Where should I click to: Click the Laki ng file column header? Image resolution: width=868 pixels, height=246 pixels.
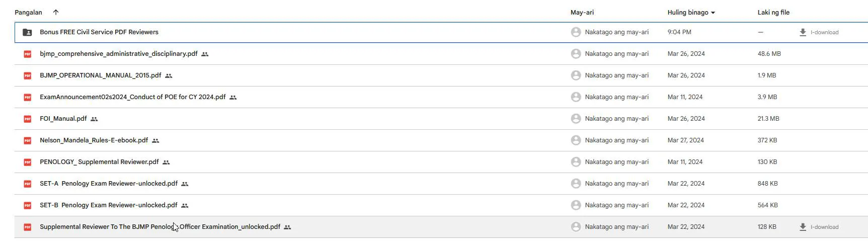(773, 12)
